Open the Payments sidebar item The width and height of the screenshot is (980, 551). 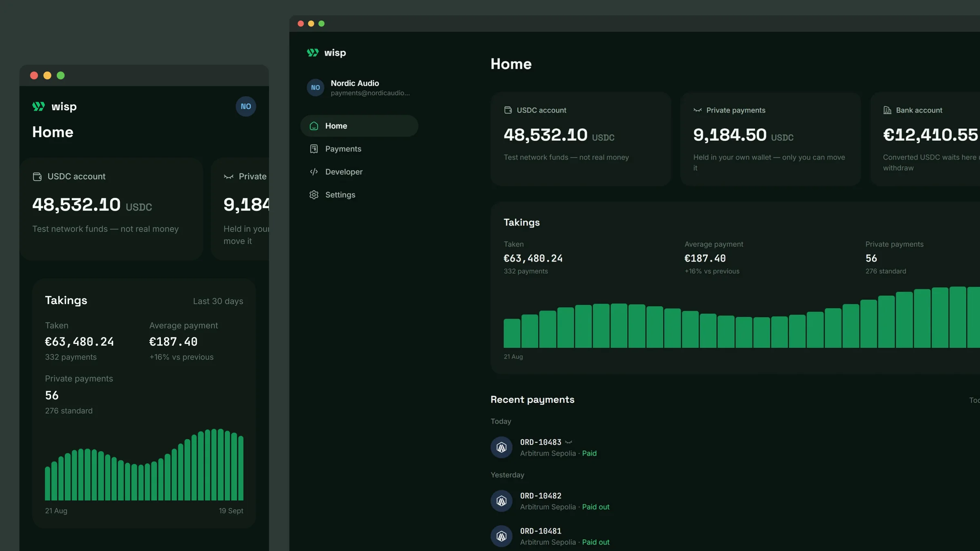click(359, 149)
